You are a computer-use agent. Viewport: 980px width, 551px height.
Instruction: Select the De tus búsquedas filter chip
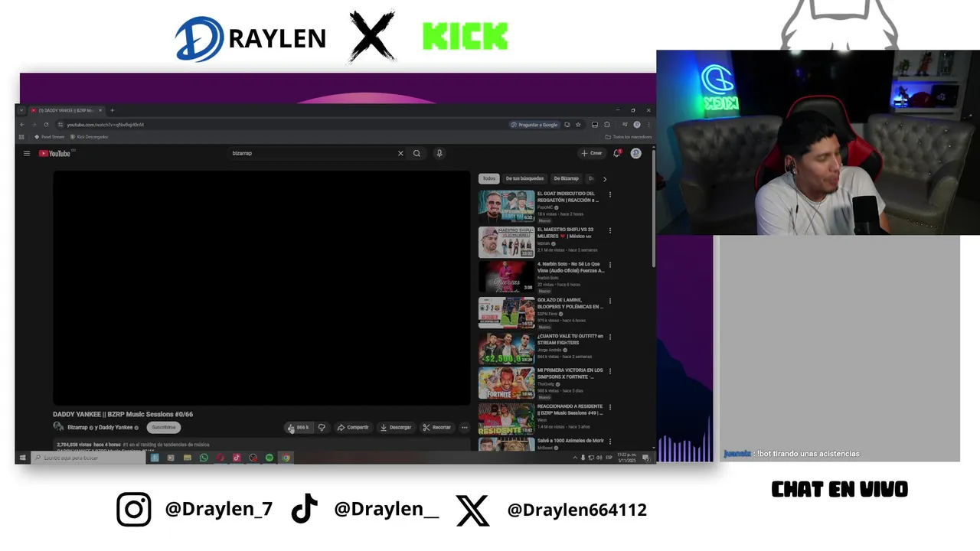[524, 178]
